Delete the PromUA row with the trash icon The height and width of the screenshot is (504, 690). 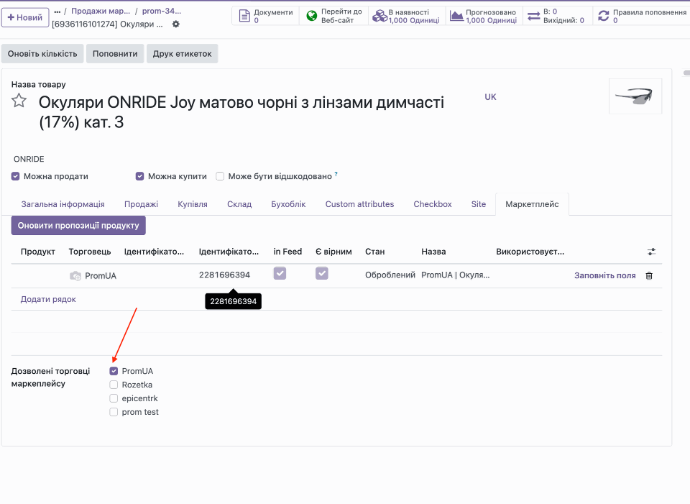tap(649, 276)
